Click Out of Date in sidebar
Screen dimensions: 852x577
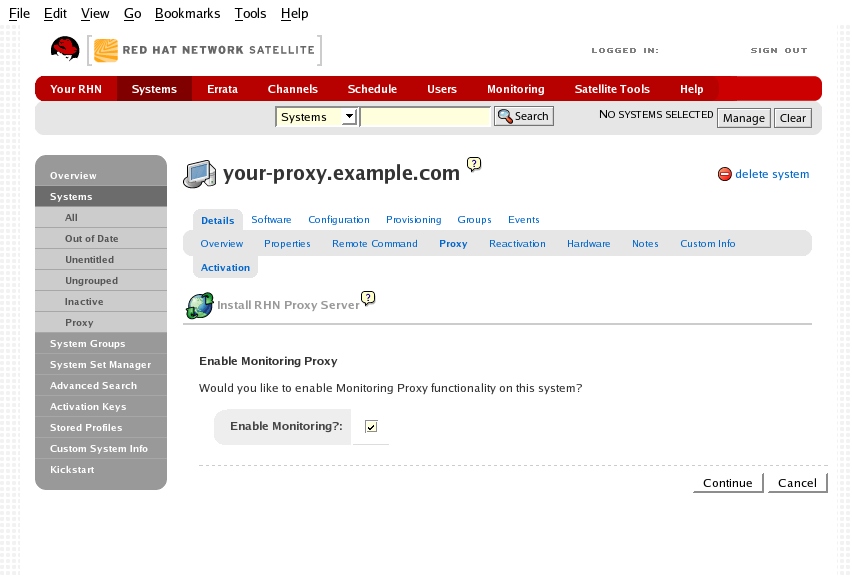101,239
